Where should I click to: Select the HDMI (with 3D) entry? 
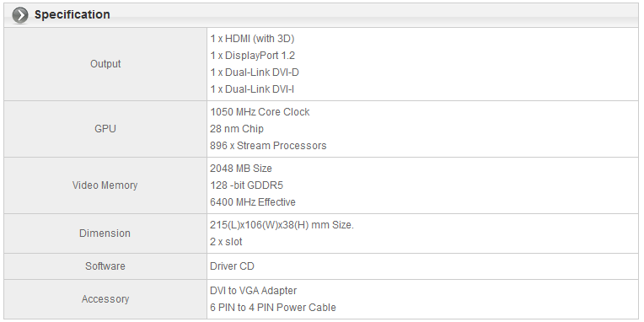click(x=252, y=39)
